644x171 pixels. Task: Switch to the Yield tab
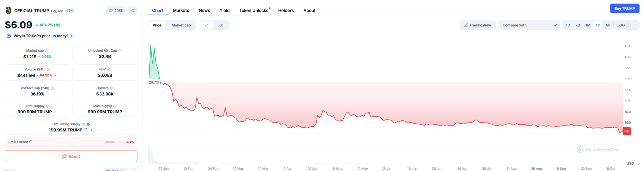point(224,10)
